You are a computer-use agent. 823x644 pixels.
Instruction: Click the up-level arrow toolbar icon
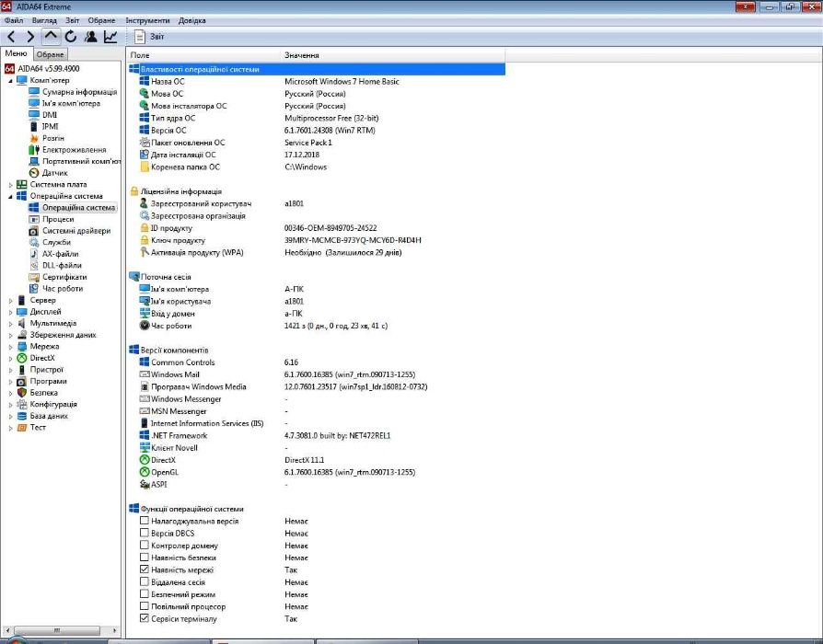pyautogui.click(x=51, y=37)
